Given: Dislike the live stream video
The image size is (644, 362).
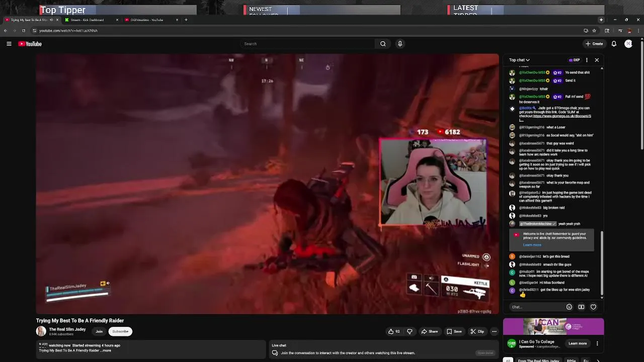Looking at the screenshot, I should tap(410, 331).
